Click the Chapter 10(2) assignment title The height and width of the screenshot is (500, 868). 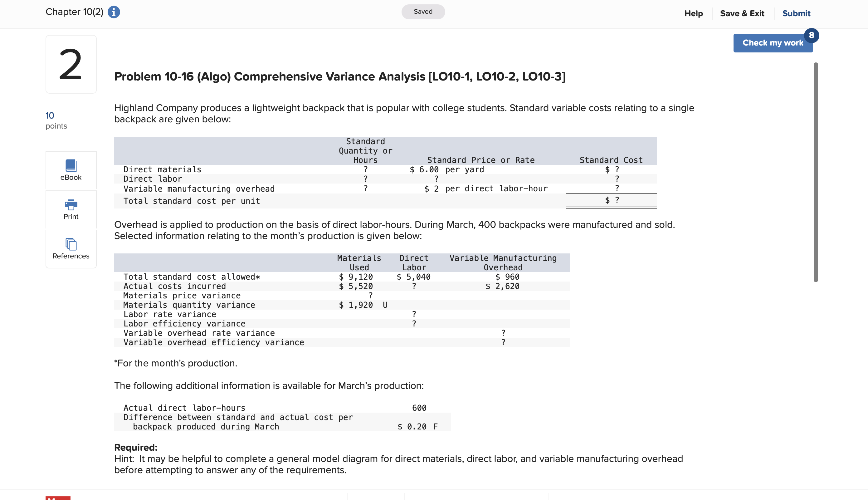click(x=74, y=12)
